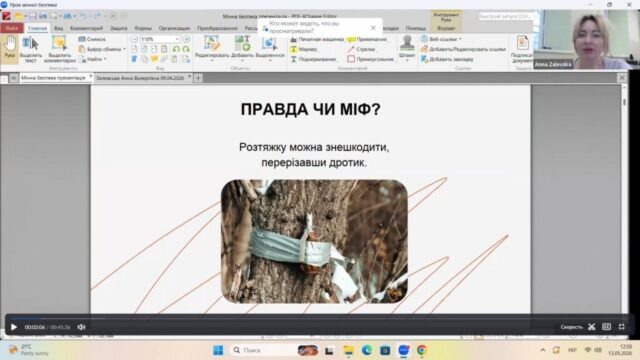Toggle closed captions in the player
This screenshot has width=640, height=360.
607,327
